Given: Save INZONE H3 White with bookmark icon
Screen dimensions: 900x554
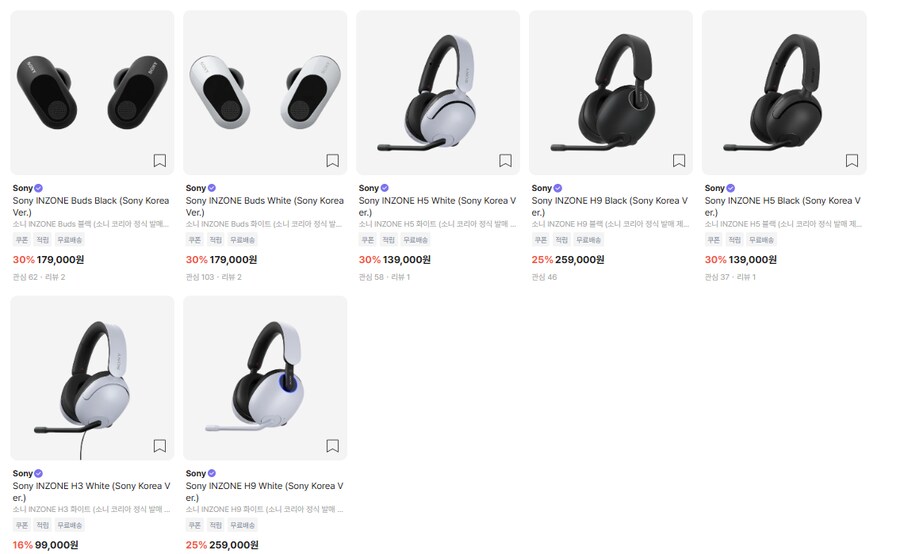Looking at the screenshot, I should 160,445.
